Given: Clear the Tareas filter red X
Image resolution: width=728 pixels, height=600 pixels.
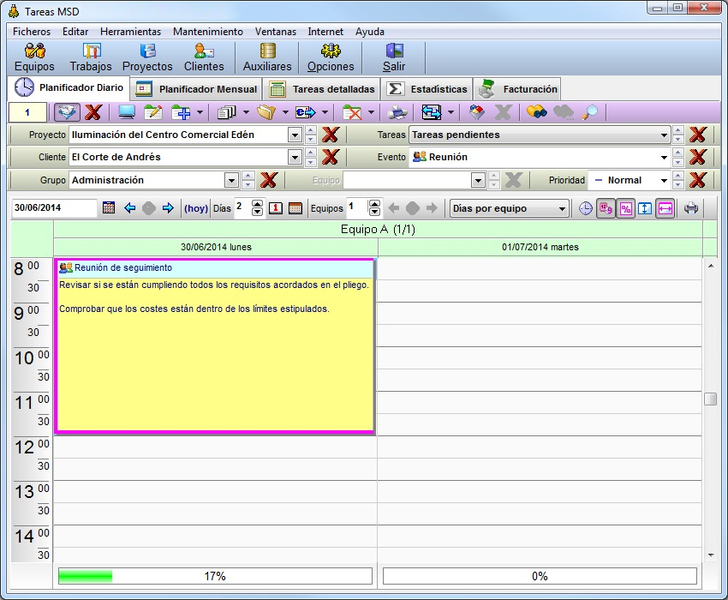Looking at the screenshot, I should pyautogui.click(x=697, y=135).
